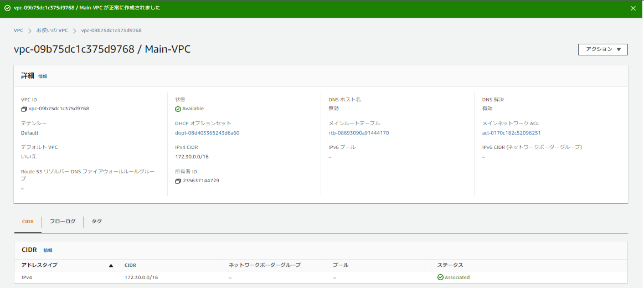Navigate to お使いの VPC breadcrumb
The width and height of the screenshot is (644, 288).
coord(52,30)
